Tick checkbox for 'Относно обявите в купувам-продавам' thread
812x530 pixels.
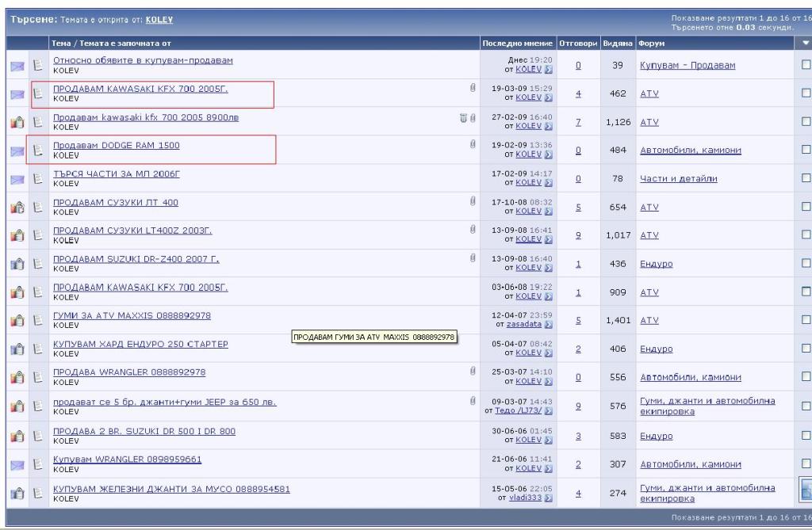pyautogui.click(x=806, y=64)
